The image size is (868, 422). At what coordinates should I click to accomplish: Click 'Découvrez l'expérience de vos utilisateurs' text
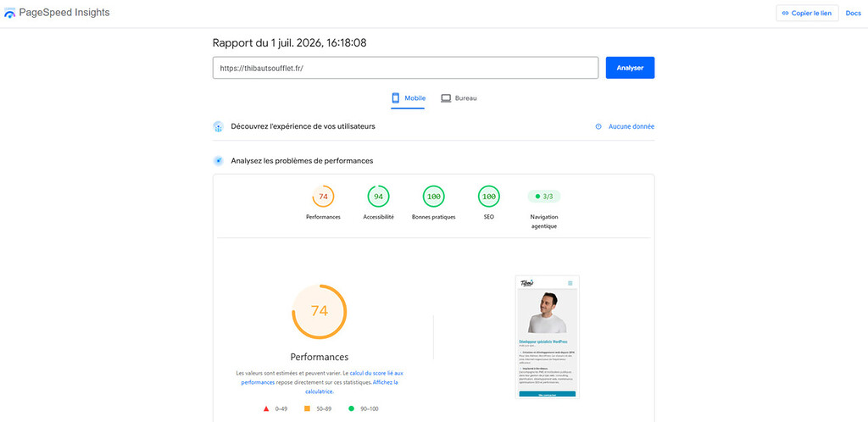pyautogui.click(x=303, y=126)
